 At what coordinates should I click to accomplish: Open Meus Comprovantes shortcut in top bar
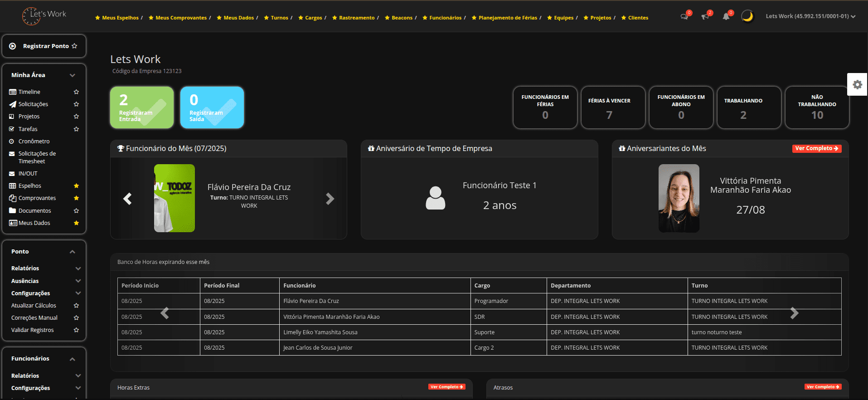[x=178, y=18]
